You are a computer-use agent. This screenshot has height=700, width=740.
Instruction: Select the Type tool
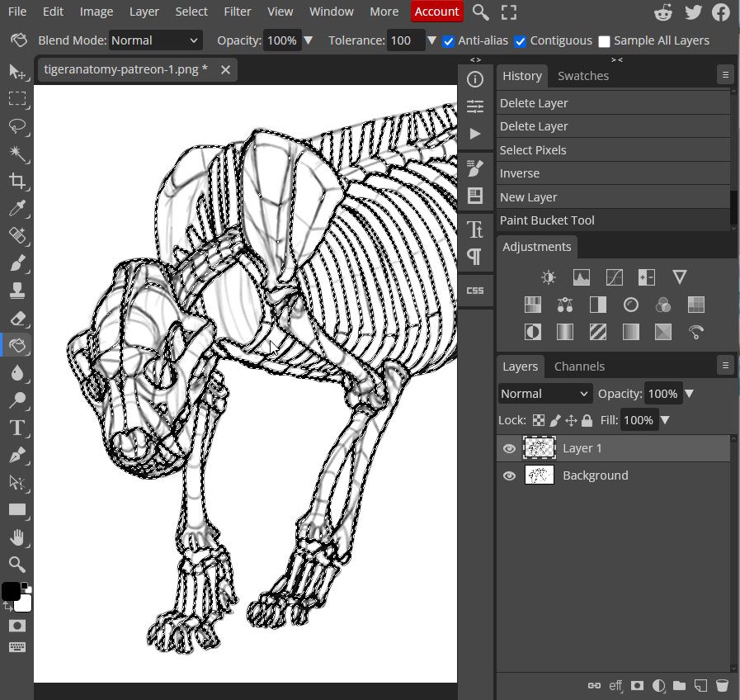[16, 428]
